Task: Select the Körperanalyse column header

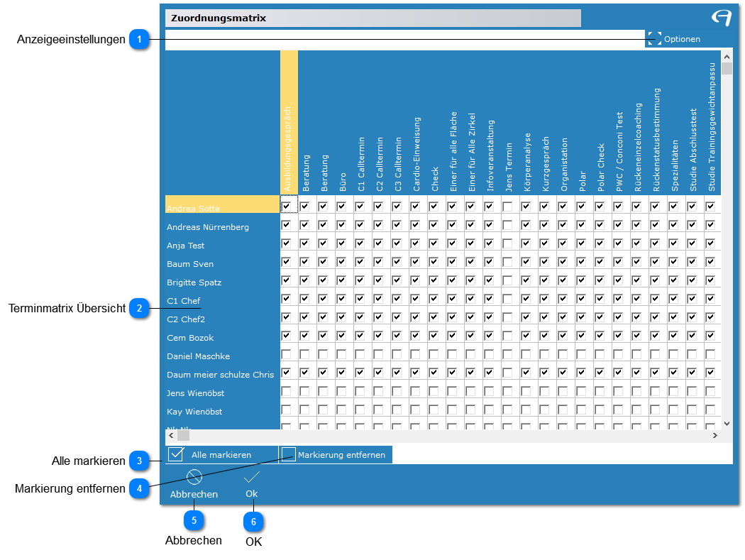Action: point(527,123)
